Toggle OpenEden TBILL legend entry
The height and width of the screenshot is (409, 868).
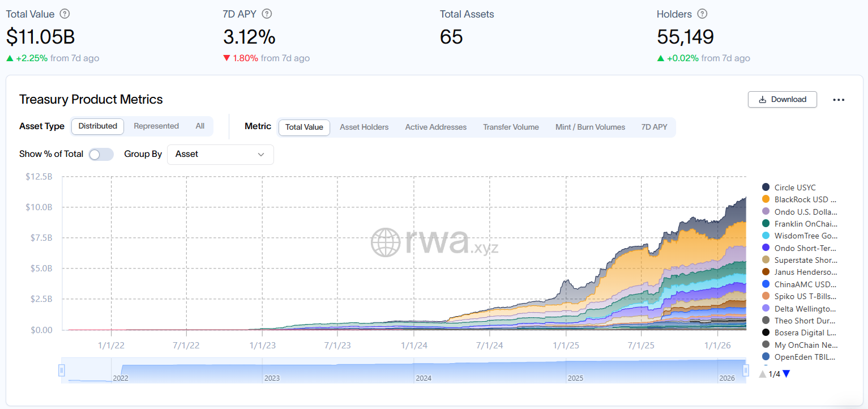(805, 357)
